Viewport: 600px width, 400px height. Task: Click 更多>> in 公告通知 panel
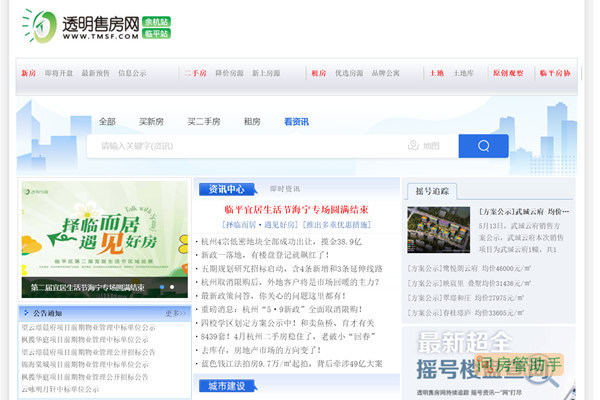[175, 313]
